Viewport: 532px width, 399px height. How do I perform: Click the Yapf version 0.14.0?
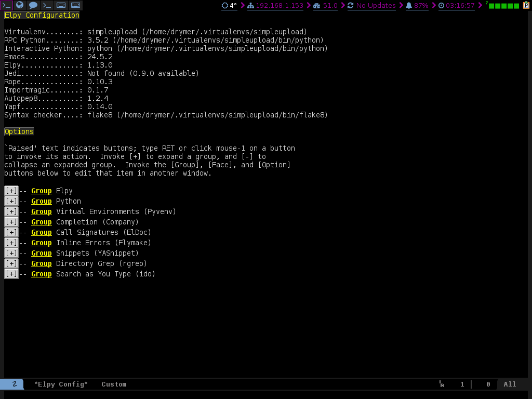pos(100,107)
